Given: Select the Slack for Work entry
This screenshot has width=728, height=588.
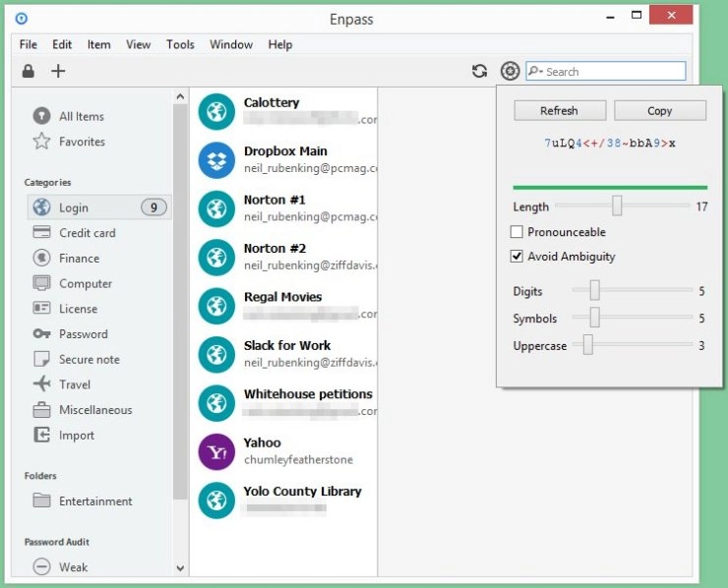Looking at the screenshot, I should pos(285,355).
